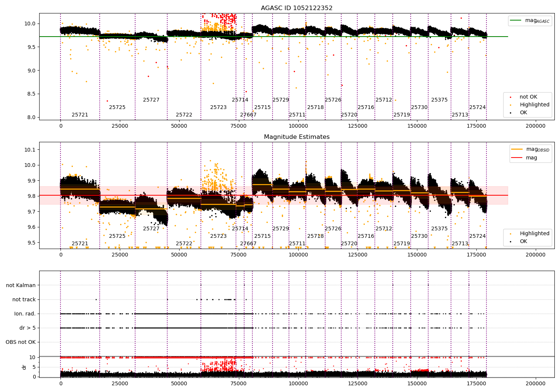Click obsid label 25726 in Magnitude Estimates plot

click(333, 229)
